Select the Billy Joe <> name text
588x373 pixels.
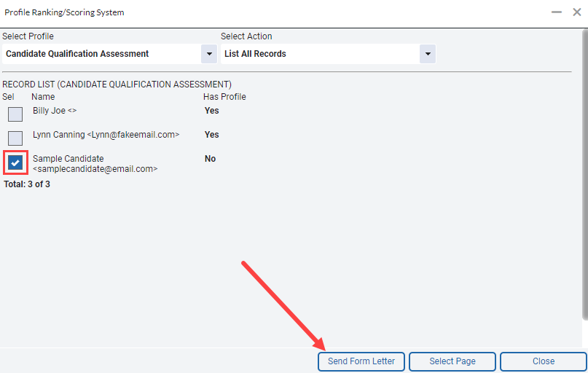pyautogui.click(x=55, y=111)
